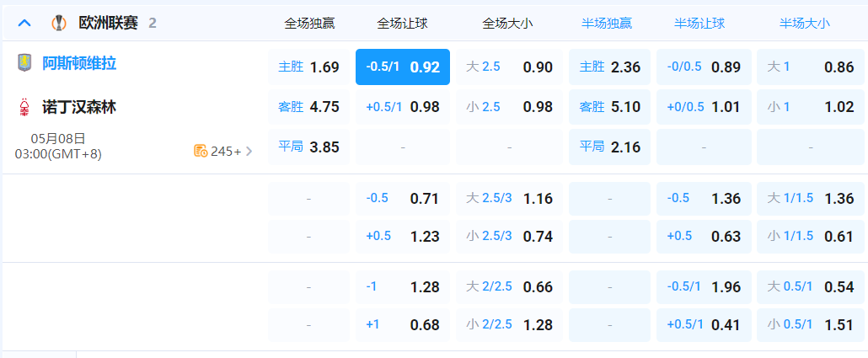
Task: Click the 欧洲联赛 league title text
Action: tap(108, 24)
